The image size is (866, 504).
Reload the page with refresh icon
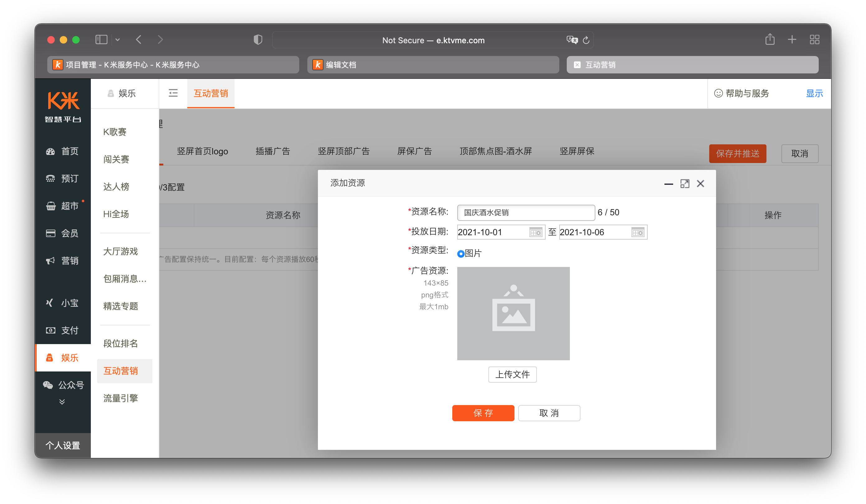(x=586, y=40)
